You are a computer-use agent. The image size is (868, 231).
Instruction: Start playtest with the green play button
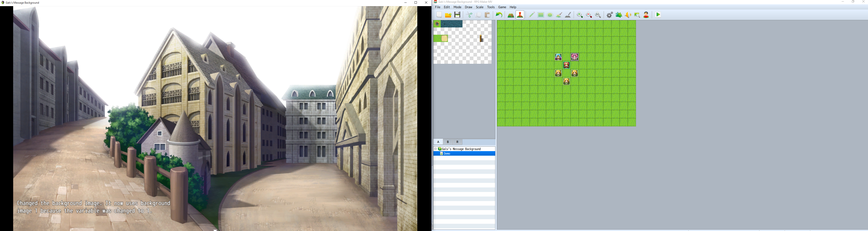[658, 15]
